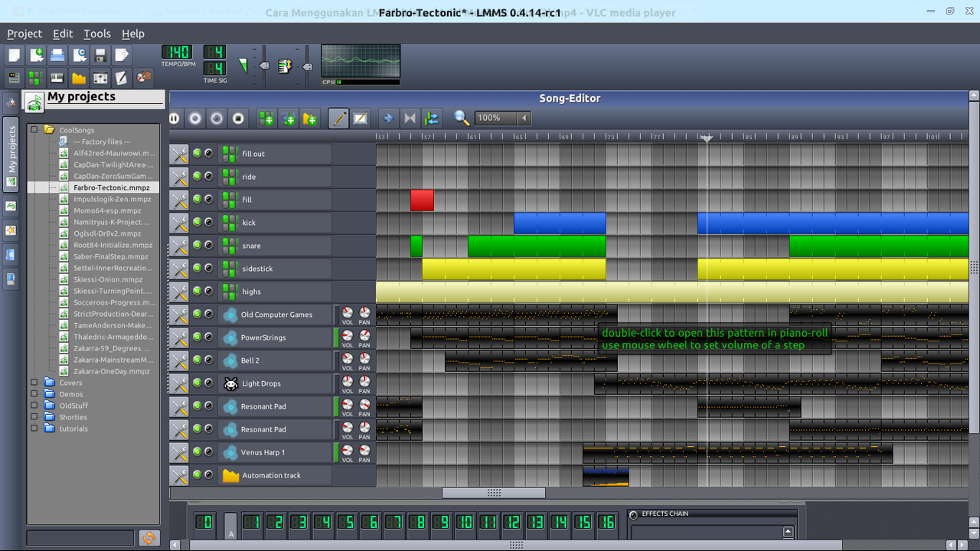Toggle loop points button
This screenshot has height=551, width=980.
point(410,119)
